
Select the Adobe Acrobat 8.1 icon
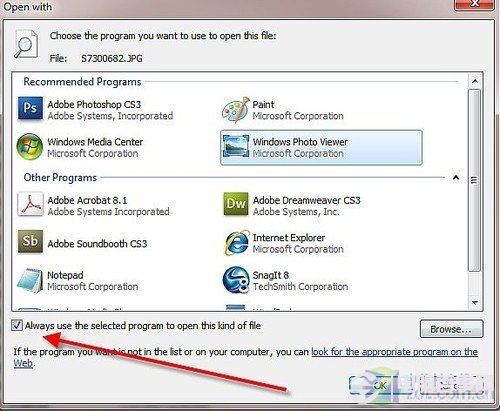click(x=30, y=204)
